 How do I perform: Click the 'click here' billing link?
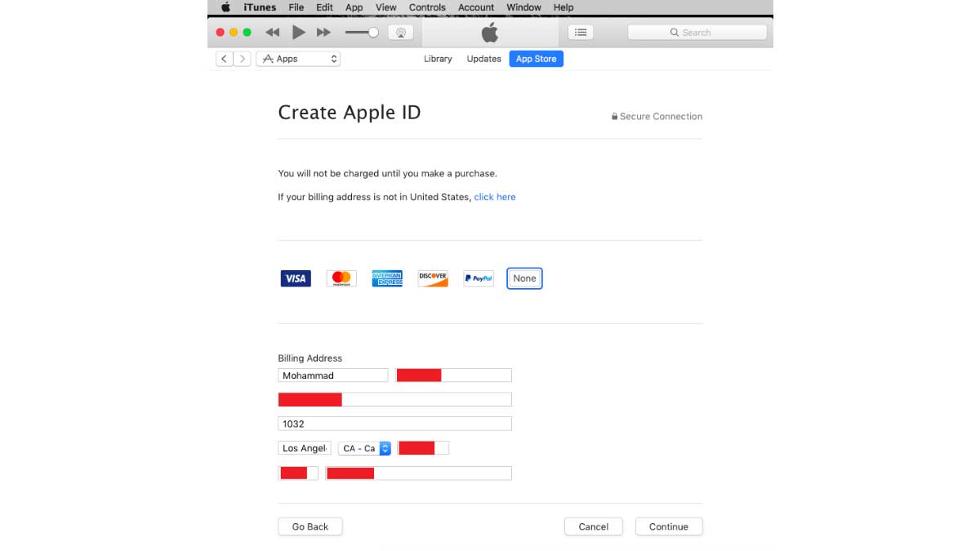click(495, 197)
